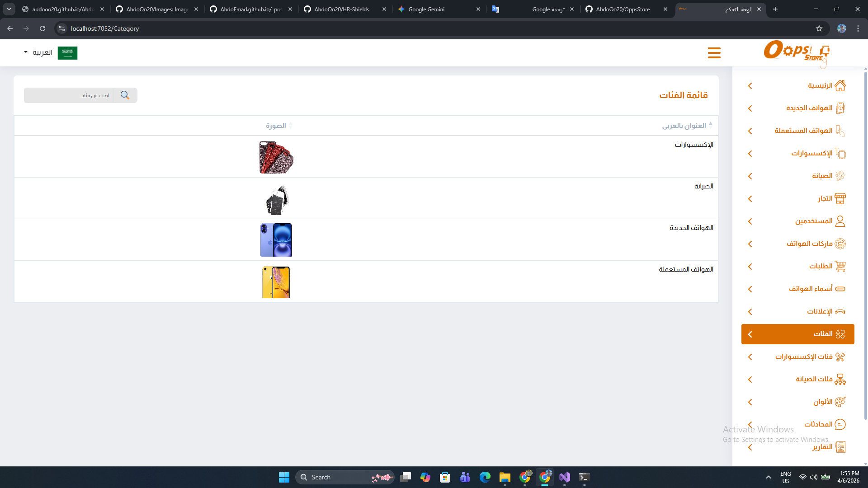Click the colors (الألوان) palette icon
The image size is (868, 488).
(840, 402)
